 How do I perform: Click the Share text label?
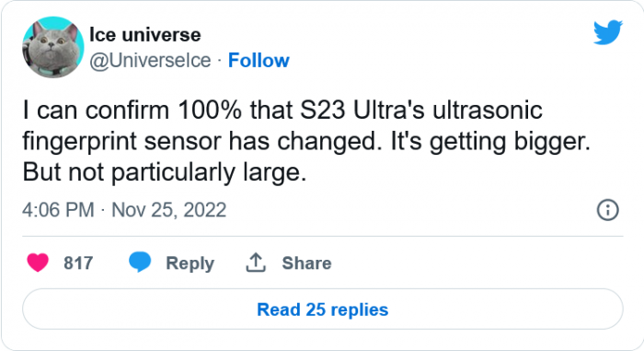[x=306, y=263]
